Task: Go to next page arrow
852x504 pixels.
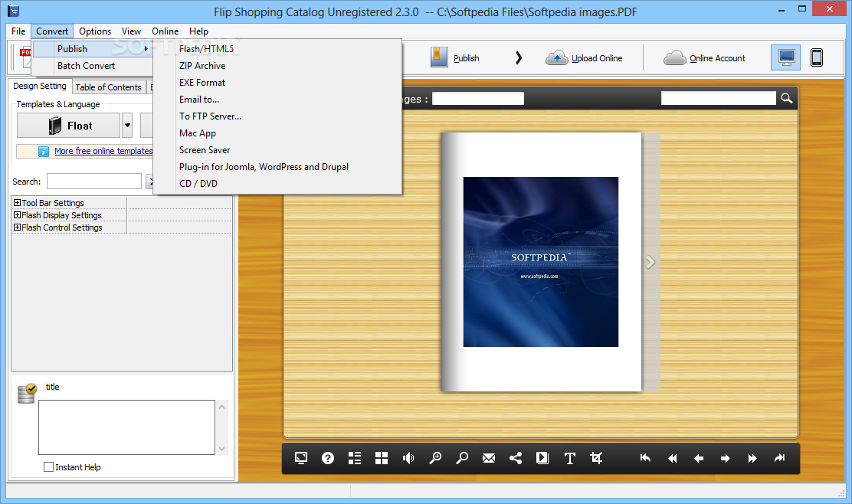Action: [726, 458]
